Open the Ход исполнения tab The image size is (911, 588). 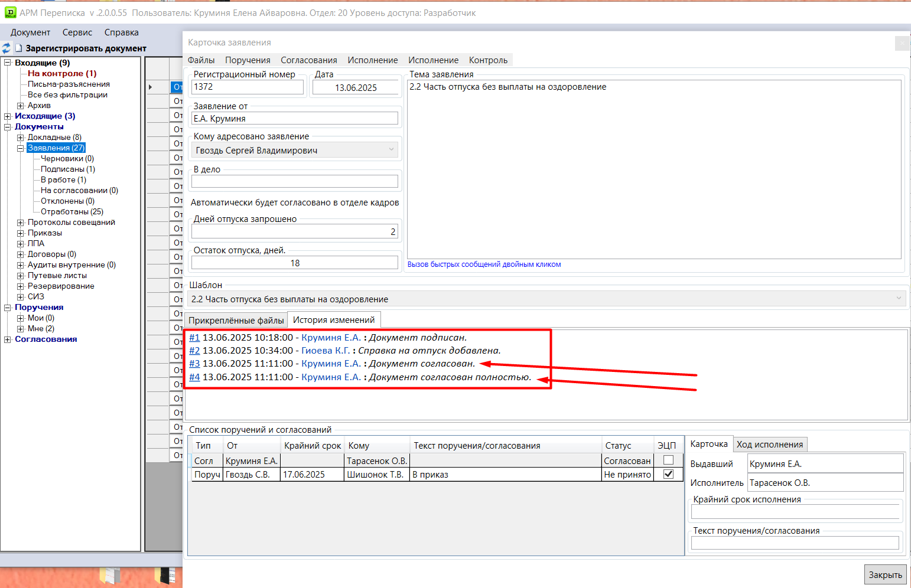pyautogui.click(x=769, y=445)
